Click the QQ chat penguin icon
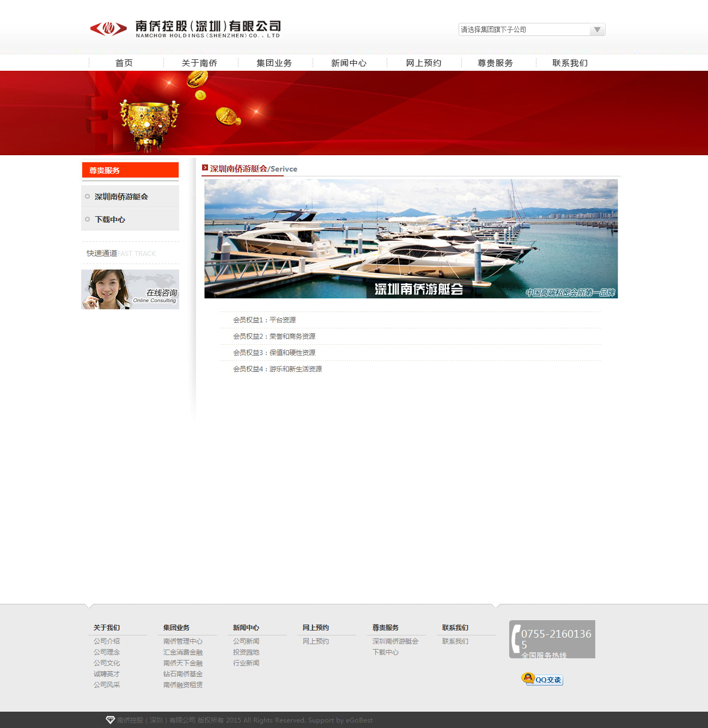The width and height of the screenshot is (708, 728). coord(528,678)
